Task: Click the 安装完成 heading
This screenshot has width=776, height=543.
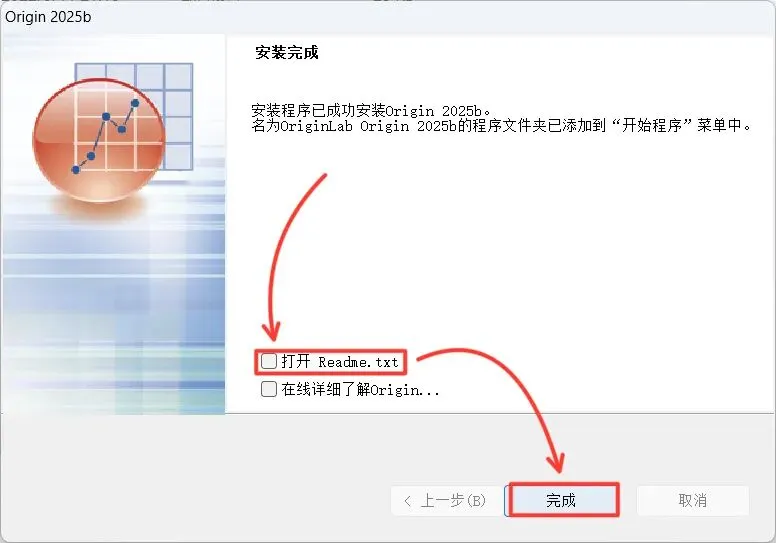Action: click(x=287, y=52)
